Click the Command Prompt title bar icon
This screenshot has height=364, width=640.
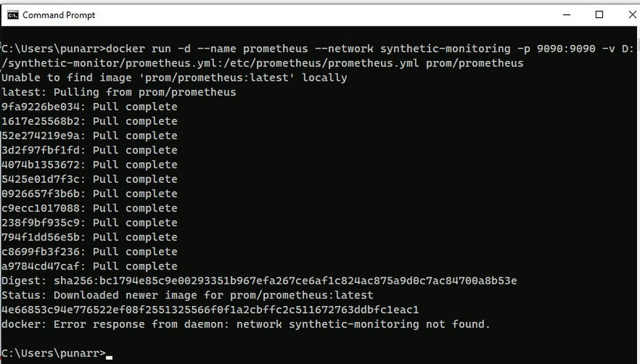point(13,15)
